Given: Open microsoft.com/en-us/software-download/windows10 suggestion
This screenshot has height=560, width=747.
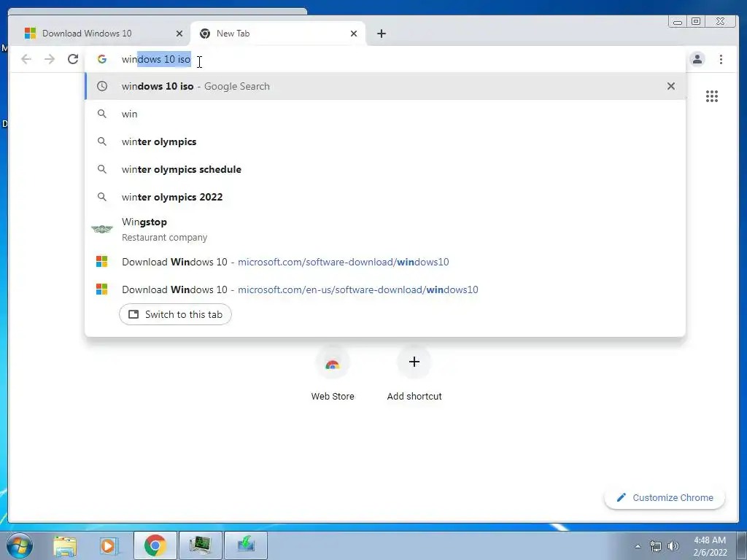Looking at the screenshot, I should tap(385, 289).
